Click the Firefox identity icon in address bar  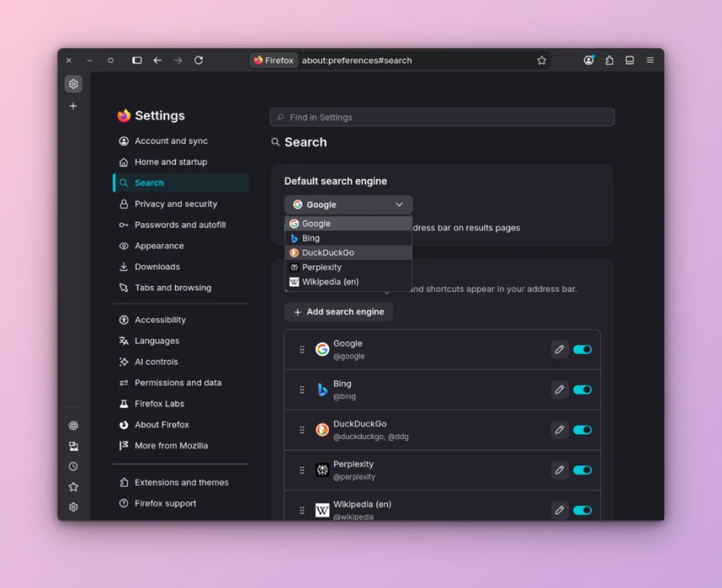(274, 61)
